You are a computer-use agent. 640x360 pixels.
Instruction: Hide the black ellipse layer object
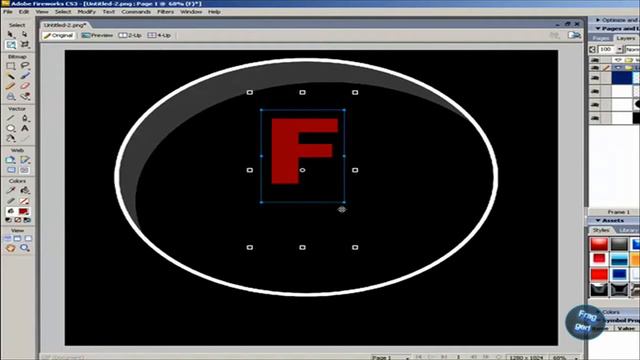(595, 105)
